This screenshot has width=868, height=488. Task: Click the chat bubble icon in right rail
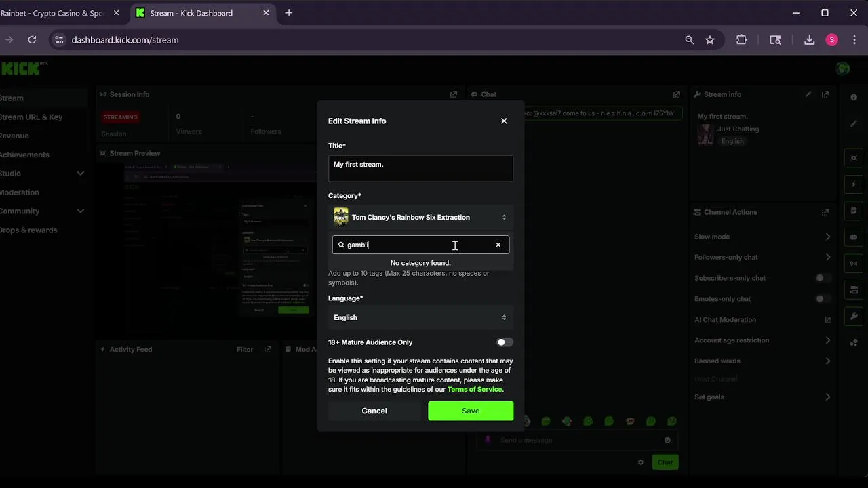(x=854, y=237)
